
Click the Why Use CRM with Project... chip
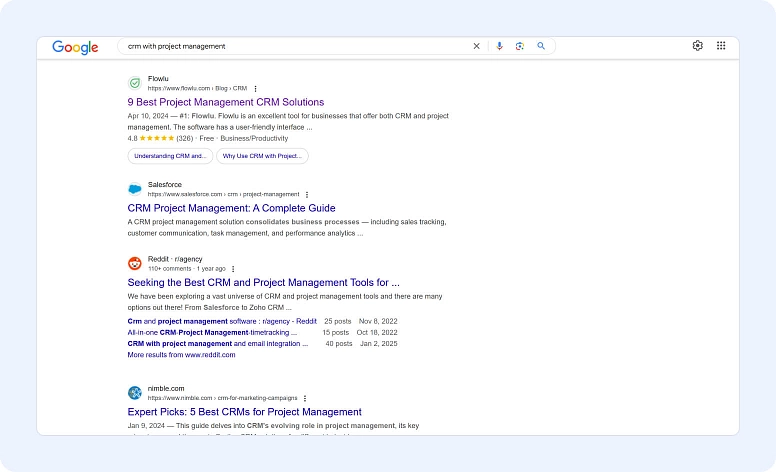(x=262, y=156)
